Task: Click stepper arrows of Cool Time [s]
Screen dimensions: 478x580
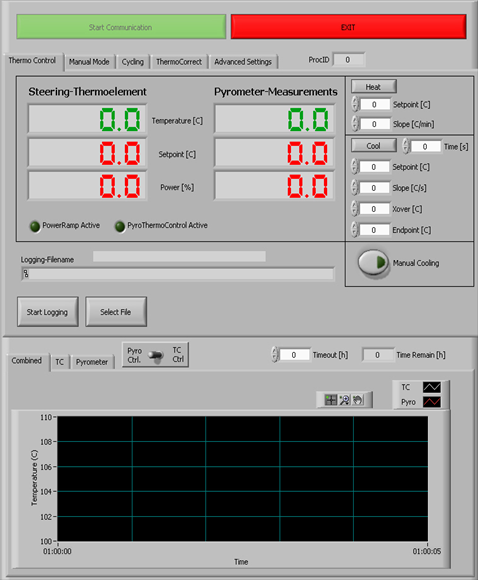Action: [406, 146]
